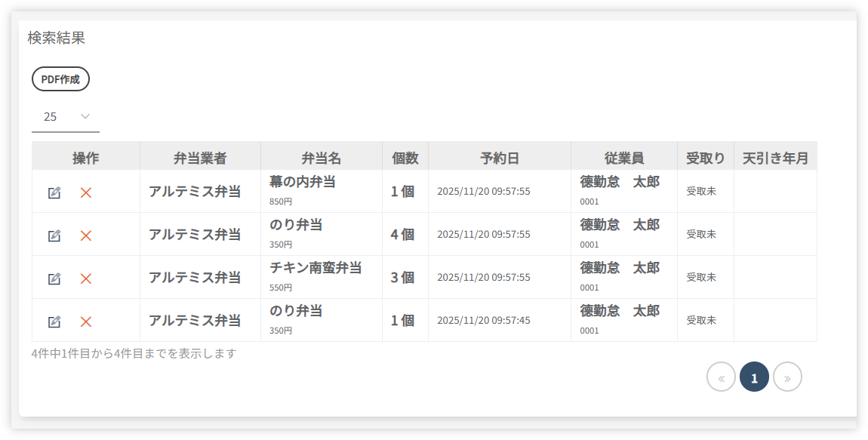868x440 pixels.
Task: Click the PDF作成 button
Action: pyautogui.click(x=60, y=79)
